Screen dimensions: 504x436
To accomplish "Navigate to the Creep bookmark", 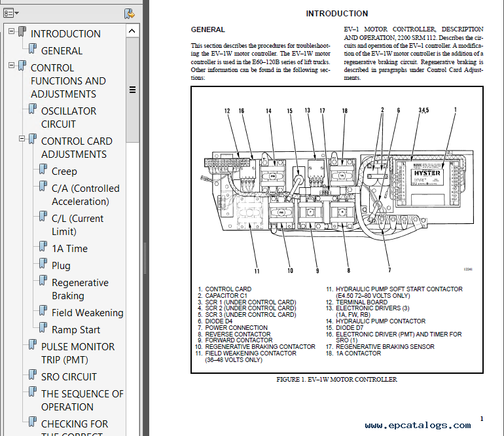I will pyautogui.click(x=64, y=172).
